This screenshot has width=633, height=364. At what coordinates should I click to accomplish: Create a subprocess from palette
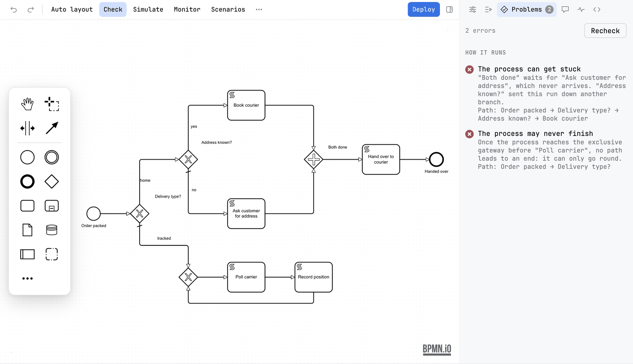tap(52, 206)
